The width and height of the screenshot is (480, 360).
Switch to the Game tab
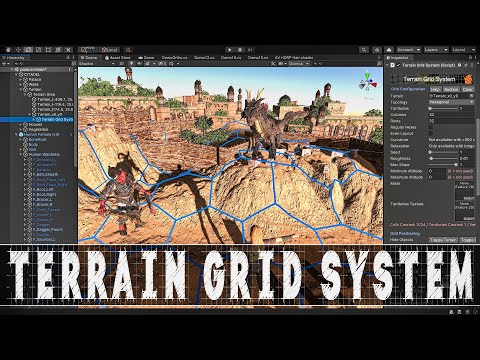147,57
